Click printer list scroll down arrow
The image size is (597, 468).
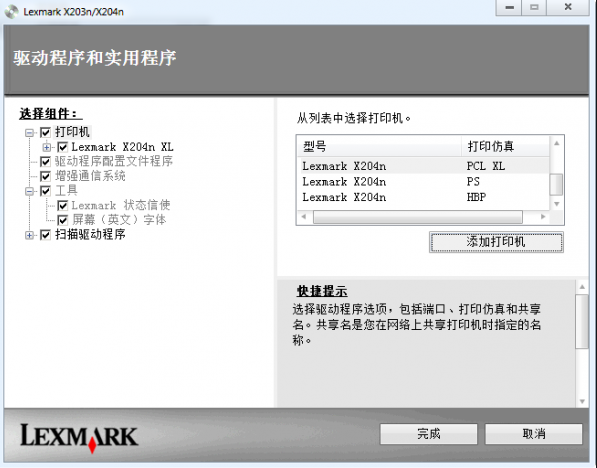[x=556, y=204]
